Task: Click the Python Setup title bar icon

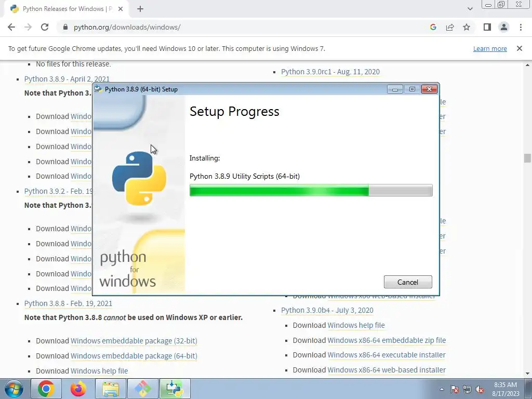Action: [98, 89]
